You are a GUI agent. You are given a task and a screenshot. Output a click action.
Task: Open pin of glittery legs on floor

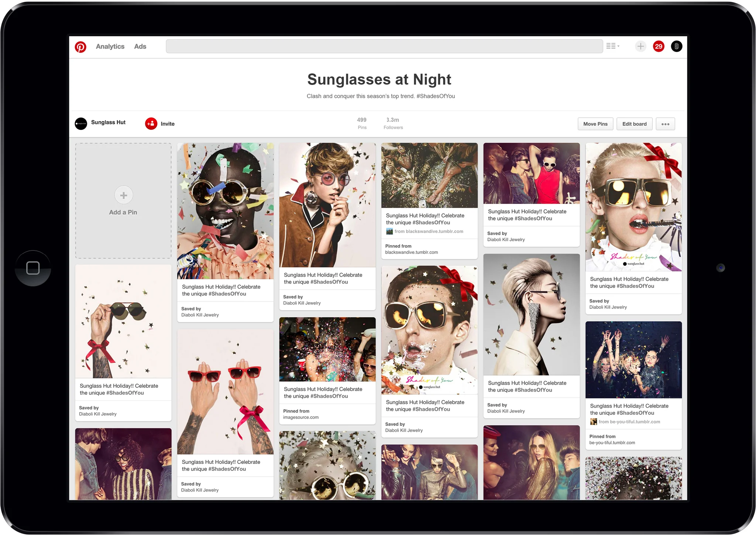[429, 175]
